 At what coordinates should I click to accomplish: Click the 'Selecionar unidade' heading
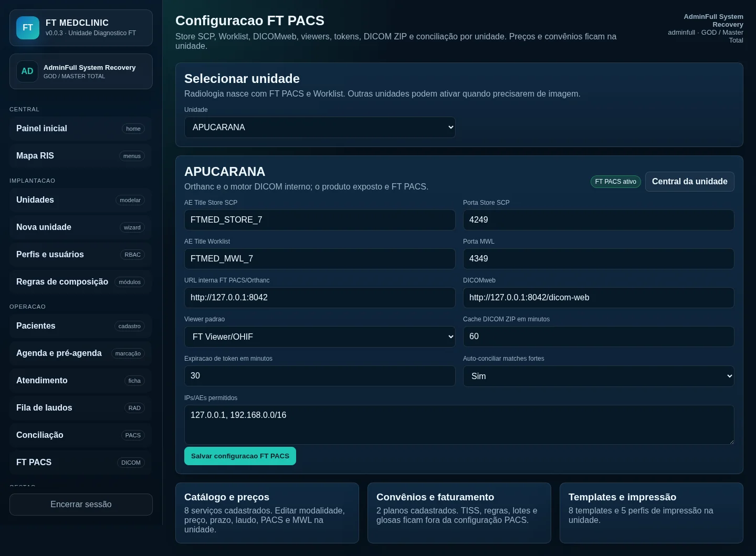242,79
